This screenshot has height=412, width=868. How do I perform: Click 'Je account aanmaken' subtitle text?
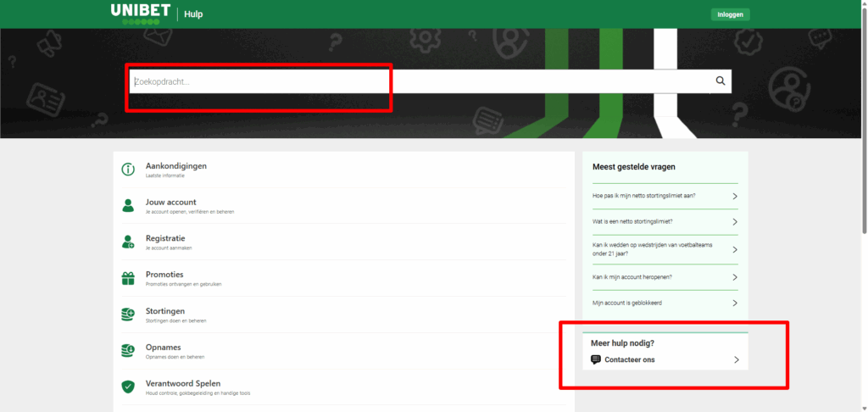point(169,248)
